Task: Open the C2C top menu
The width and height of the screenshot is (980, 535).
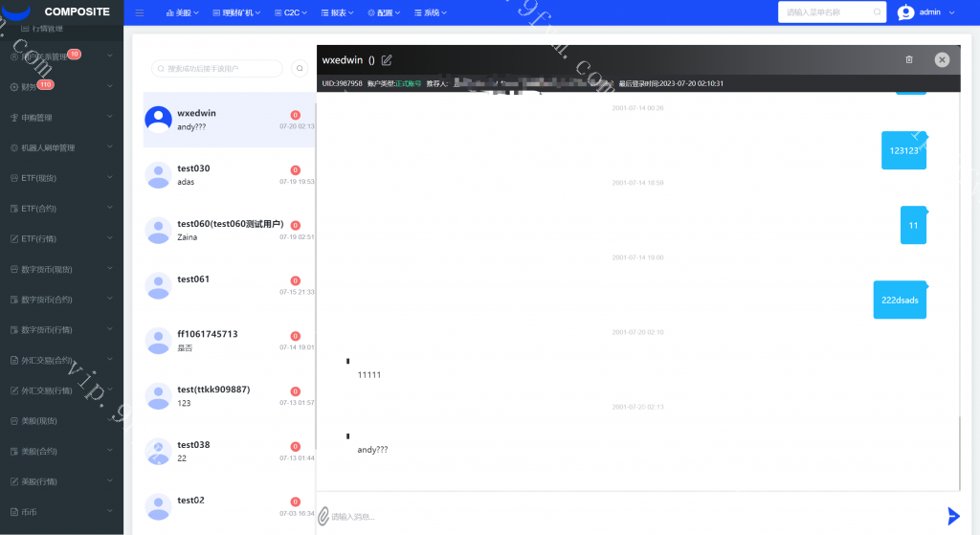Action: (x=292, y=13)
